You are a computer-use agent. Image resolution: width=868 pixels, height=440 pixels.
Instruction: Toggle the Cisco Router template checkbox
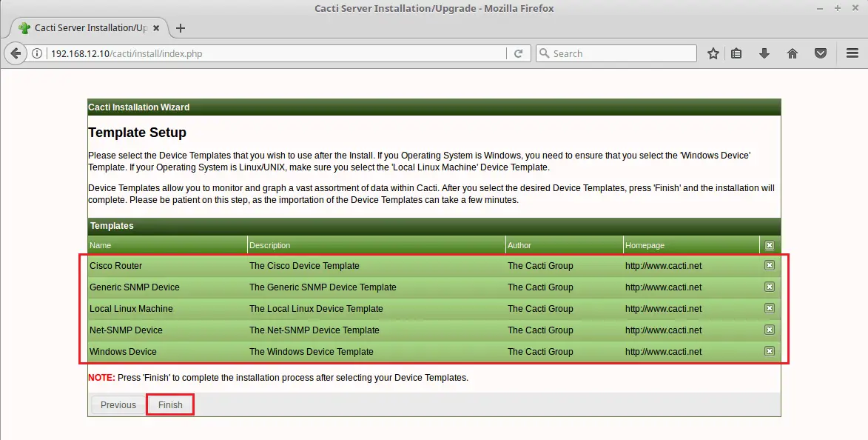pyautogui.click(x=769, y=265)
